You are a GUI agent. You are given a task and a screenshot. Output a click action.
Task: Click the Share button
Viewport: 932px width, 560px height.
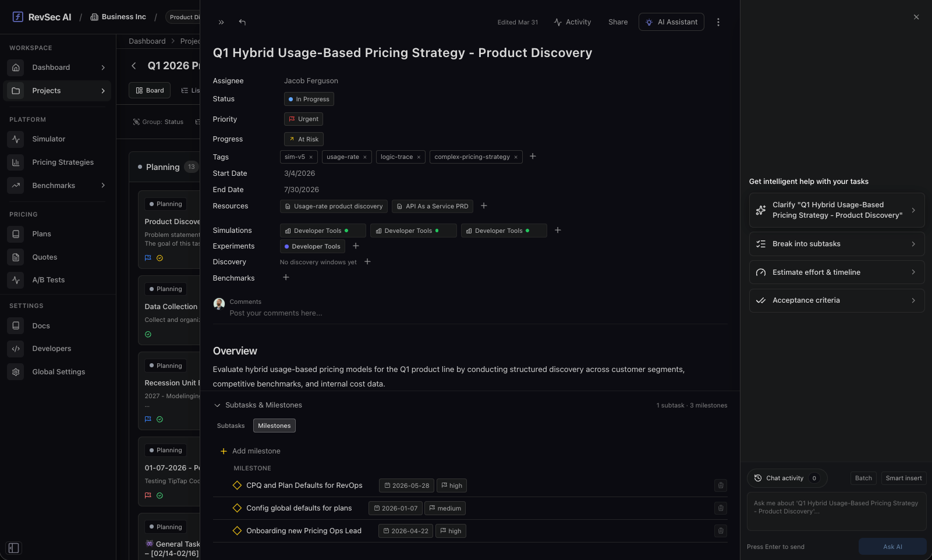point(618,22)
